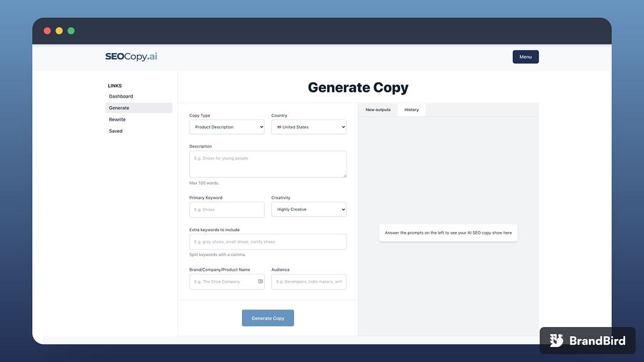Screen dimensions: 644x362
Task: Click the Brand/Company/Product Name field
Action: (x=227, y=282)
